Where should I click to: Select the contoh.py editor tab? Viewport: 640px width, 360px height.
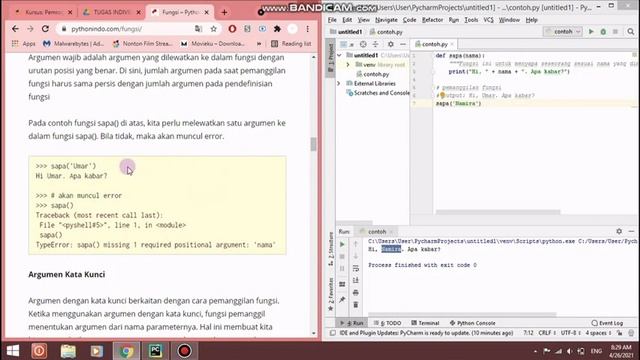pos(434,44)
